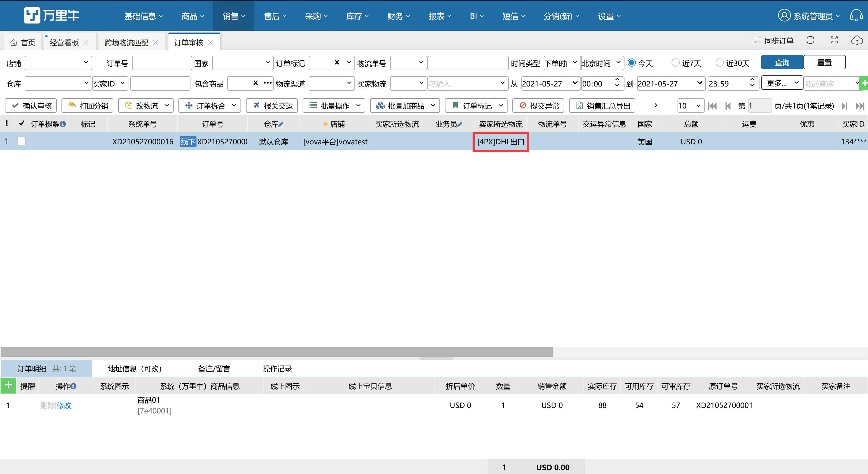
Task: Click the fullscreen expand icon
Action: (834, 40)
